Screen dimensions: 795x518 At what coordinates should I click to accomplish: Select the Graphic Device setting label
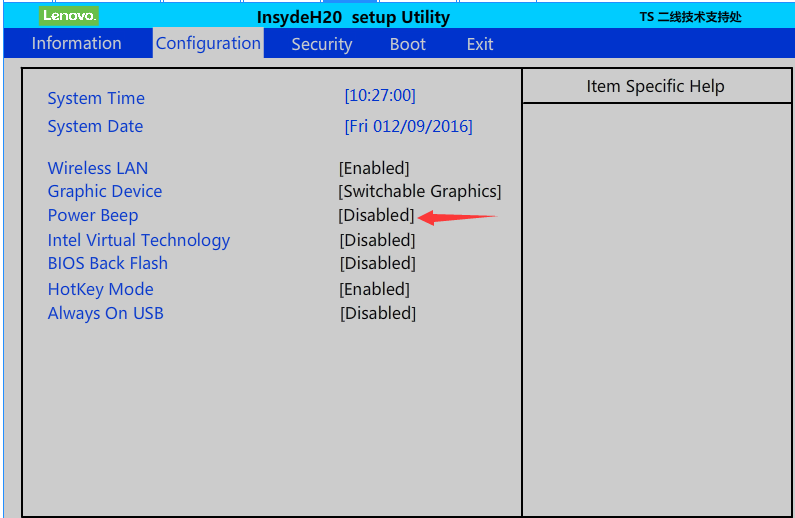[x=105, y=191]
